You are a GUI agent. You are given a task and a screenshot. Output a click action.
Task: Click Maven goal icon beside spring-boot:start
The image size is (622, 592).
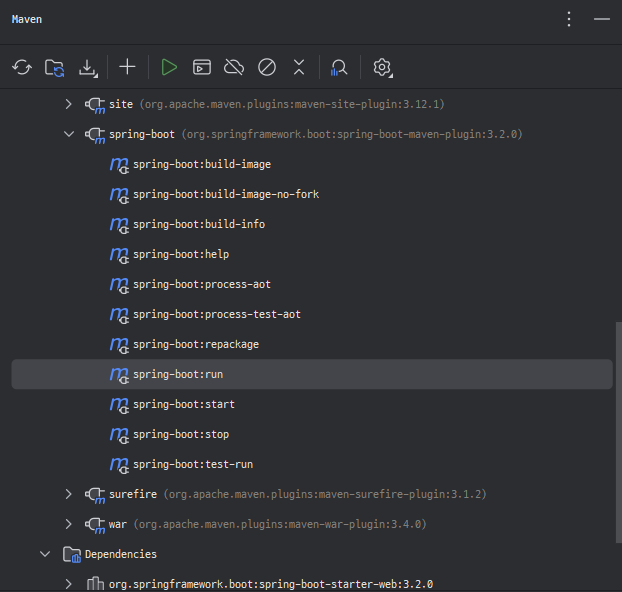point(119,406)
